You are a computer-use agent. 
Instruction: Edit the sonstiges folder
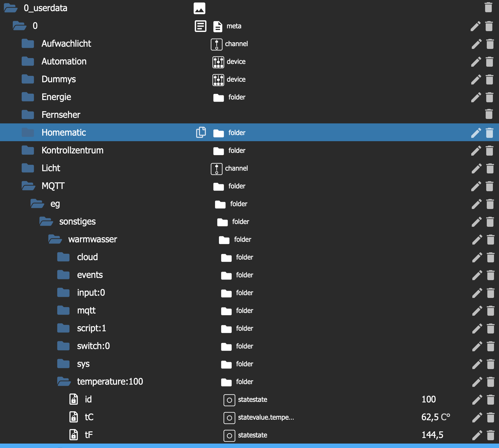coord(477,222)
